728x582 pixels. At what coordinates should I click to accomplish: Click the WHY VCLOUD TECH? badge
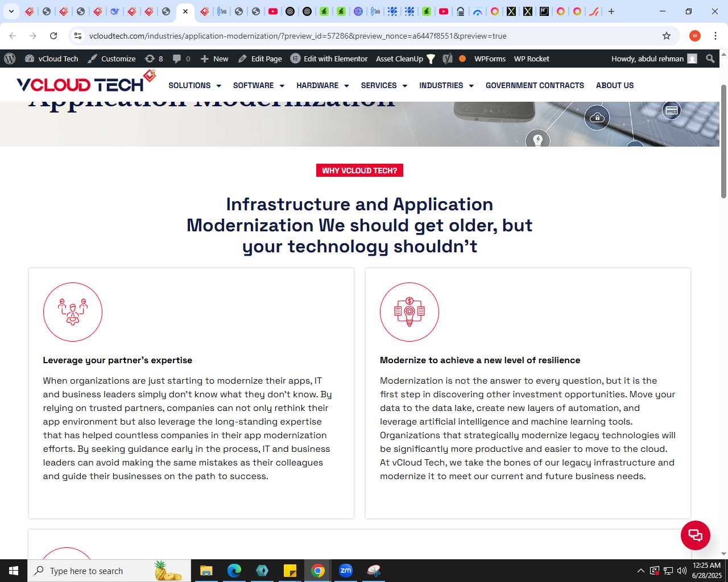point(359,171)
